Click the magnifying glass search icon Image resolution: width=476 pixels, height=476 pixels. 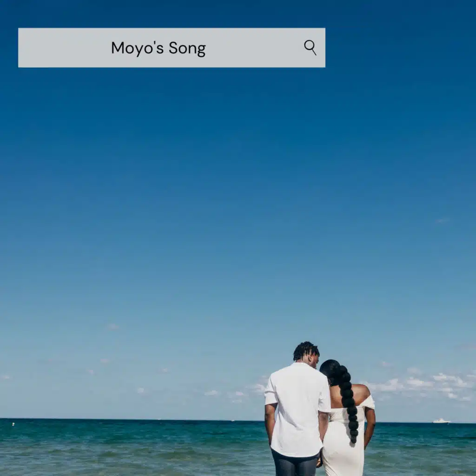(311, 47)
